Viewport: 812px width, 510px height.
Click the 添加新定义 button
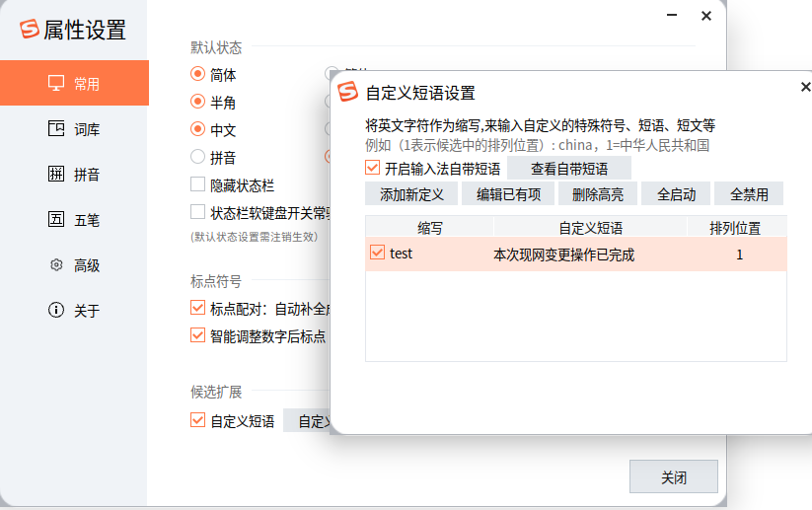[x=411, y=194]
